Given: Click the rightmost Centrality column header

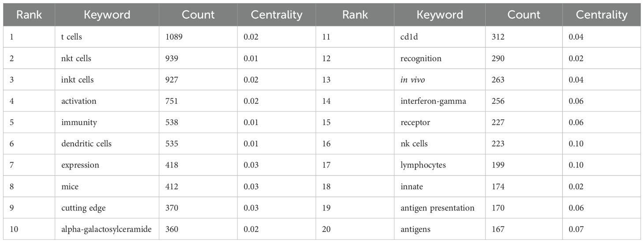Looking at the screenshot, I should (x=602, y=15).
